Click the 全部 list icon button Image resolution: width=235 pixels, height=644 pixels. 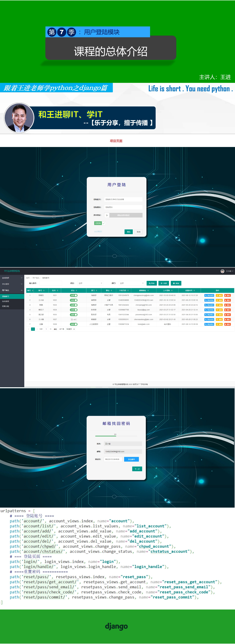click(164, 283)
